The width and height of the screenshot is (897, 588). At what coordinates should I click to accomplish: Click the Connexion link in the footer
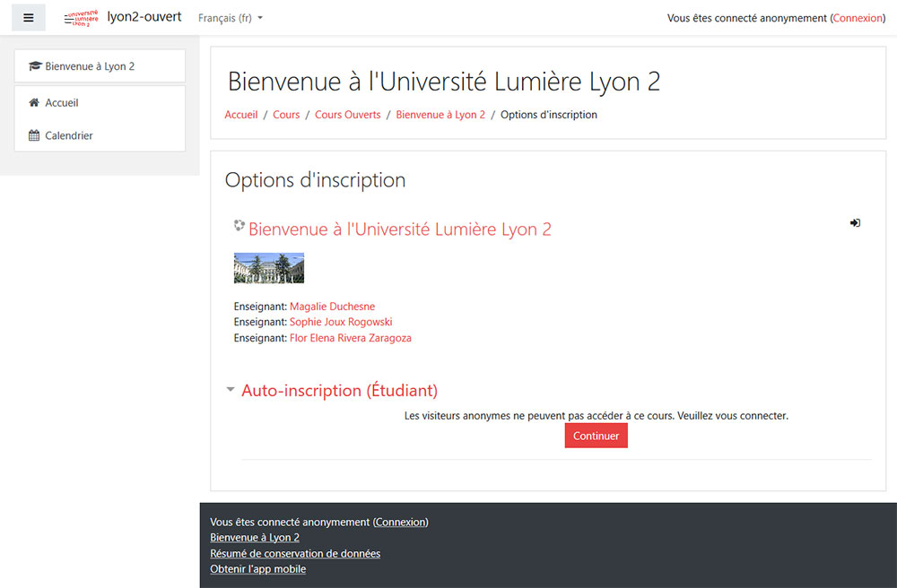pos(400,522)
